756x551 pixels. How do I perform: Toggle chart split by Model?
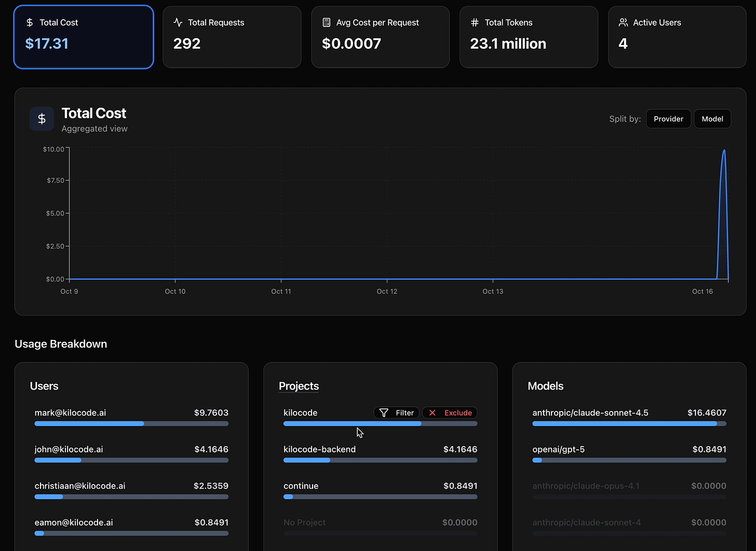coord(712,118)
